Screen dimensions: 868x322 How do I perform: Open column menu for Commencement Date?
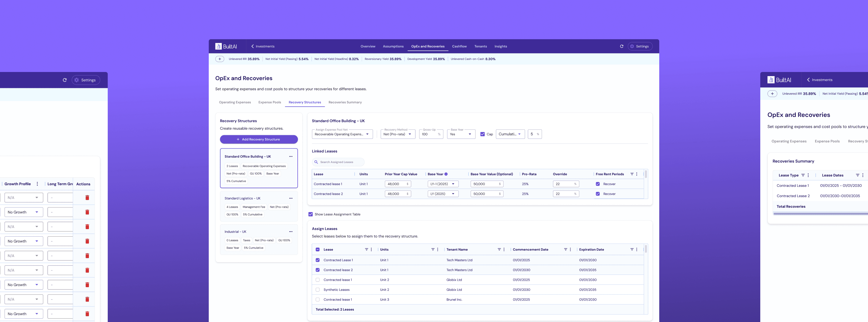tap(570, 249)
